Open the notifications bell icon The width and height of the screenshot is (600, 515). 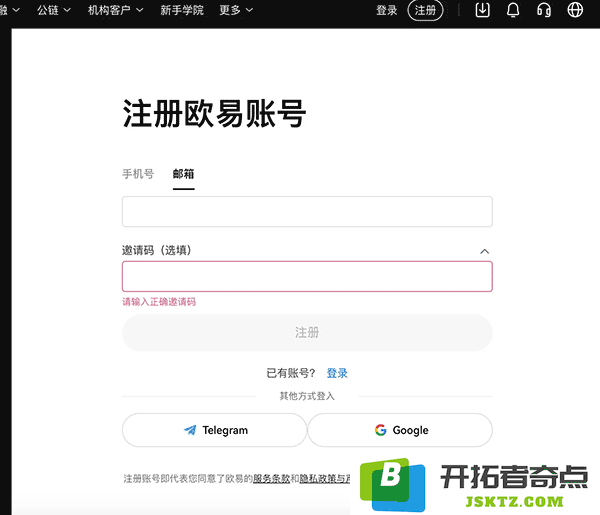click(513, 10)
